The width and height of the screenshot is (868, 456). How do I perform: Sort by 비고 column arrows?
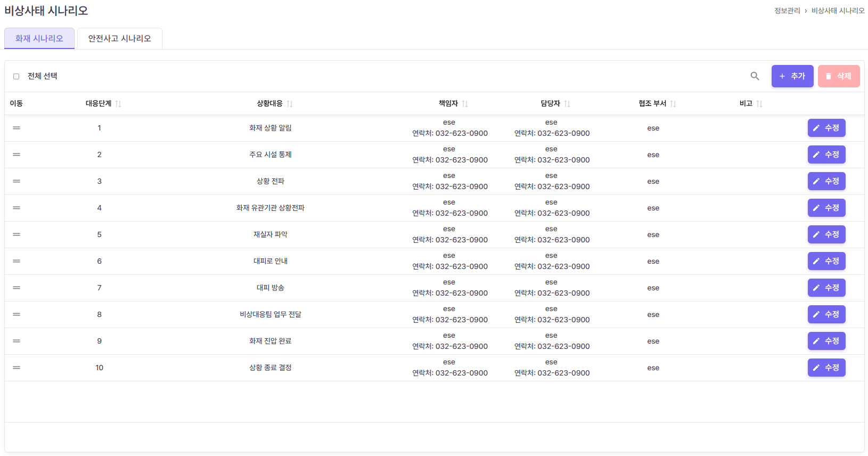click(x=759, y=104)
